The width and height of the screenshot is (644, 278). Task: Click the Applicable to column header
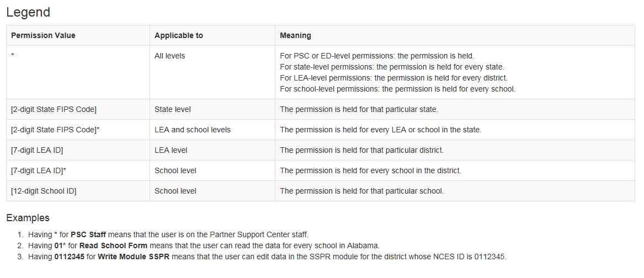click(179, 35)
